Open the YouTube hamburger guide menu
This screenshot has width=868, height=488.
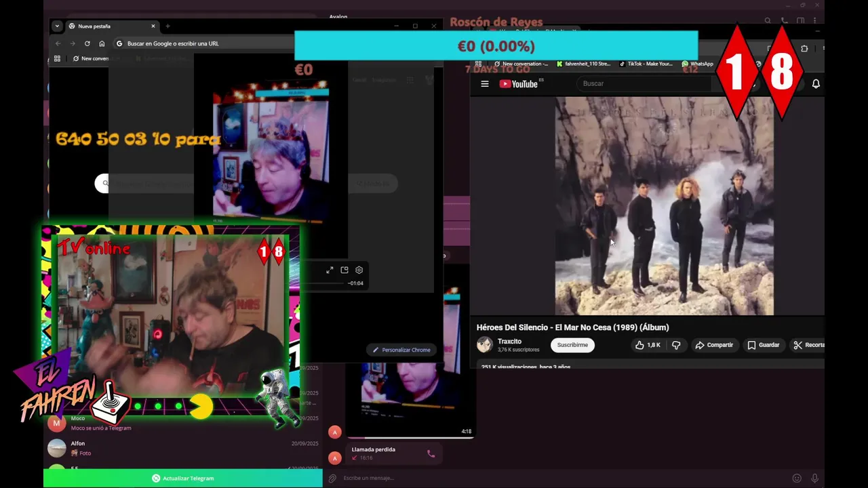(x=485, y=84)
